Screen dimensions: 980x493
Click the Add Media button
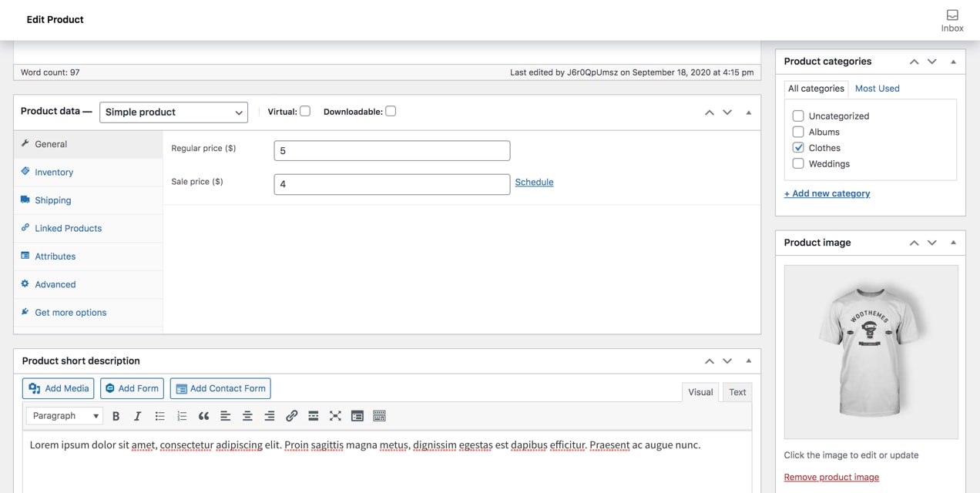tap(59, 388)
